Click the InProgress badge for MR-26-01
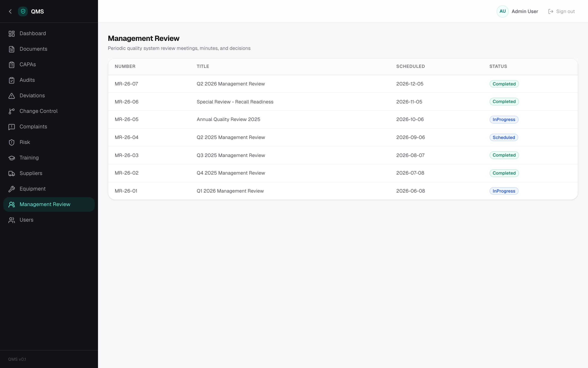 point(504,191)
